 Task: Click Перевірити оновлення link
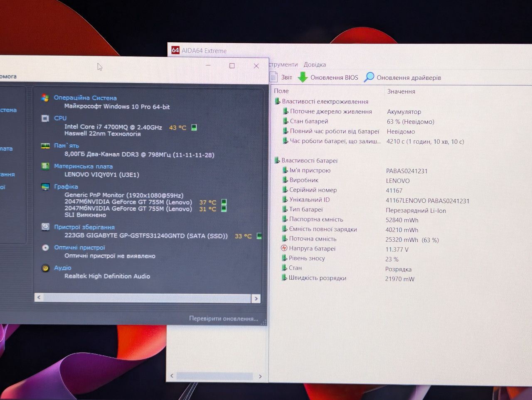(x=224, y=319)
